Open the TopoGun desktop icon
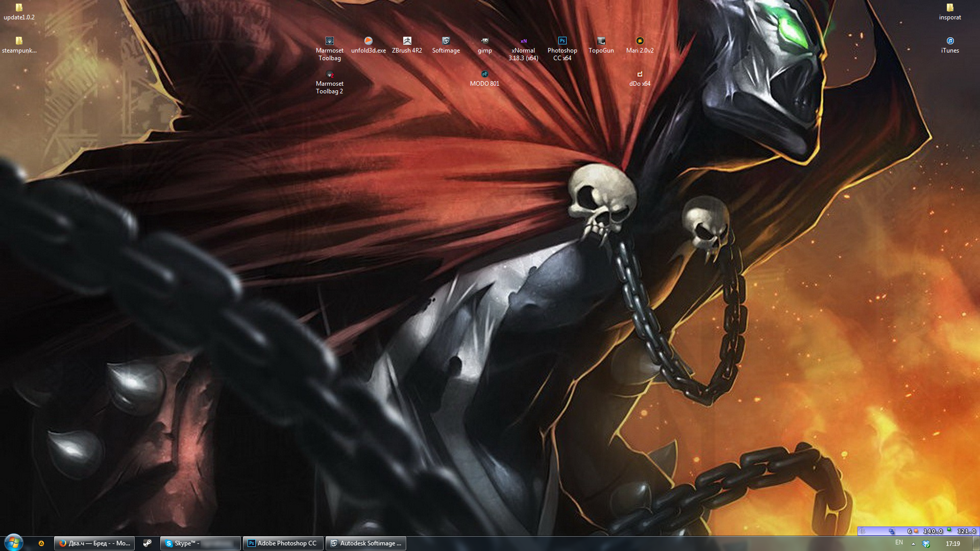Viewport: 980px width, 551px height. [601, 41]
